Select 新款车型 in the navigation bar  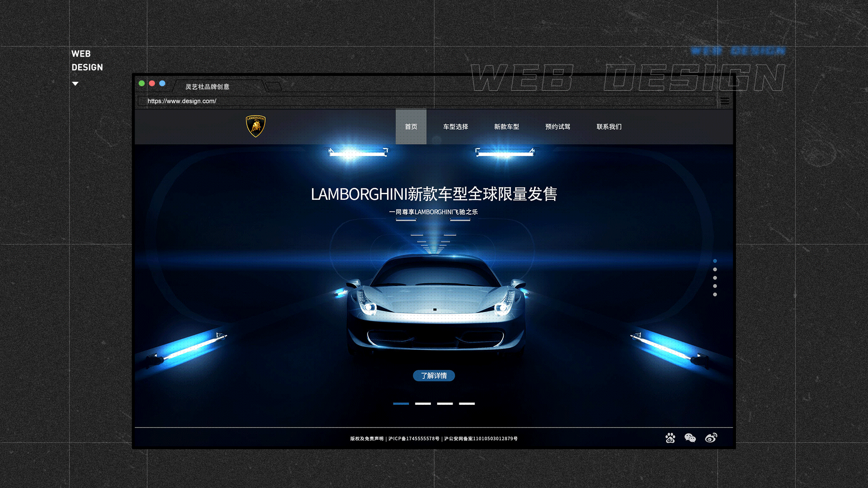coord(507,127)
